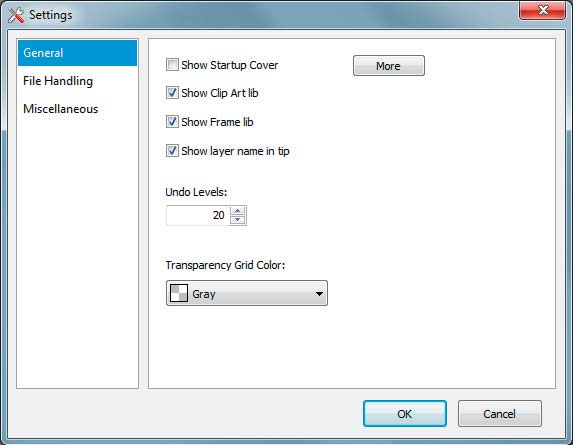Click the dropdown arrow beside Gray

(x=319, y=293)
